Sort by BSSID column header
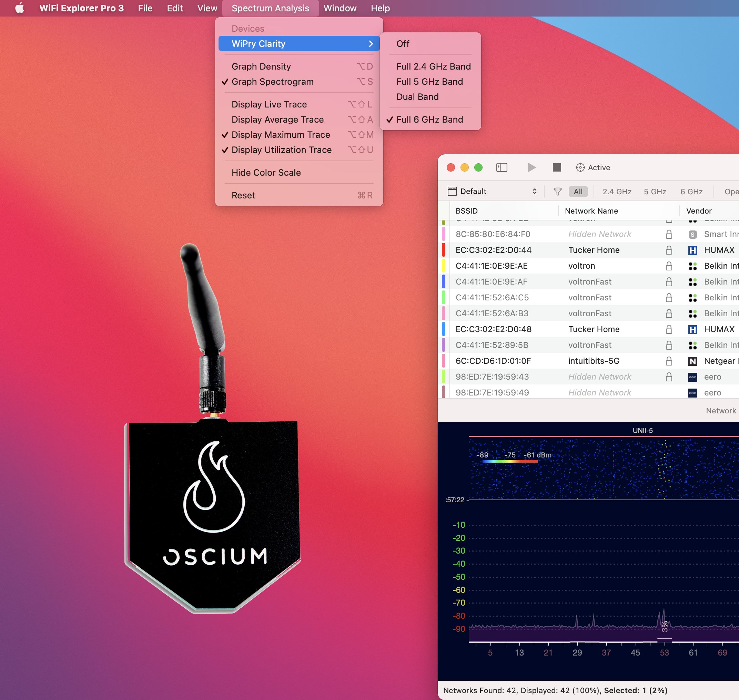This screenshot has height=700, width=739. 504,211
